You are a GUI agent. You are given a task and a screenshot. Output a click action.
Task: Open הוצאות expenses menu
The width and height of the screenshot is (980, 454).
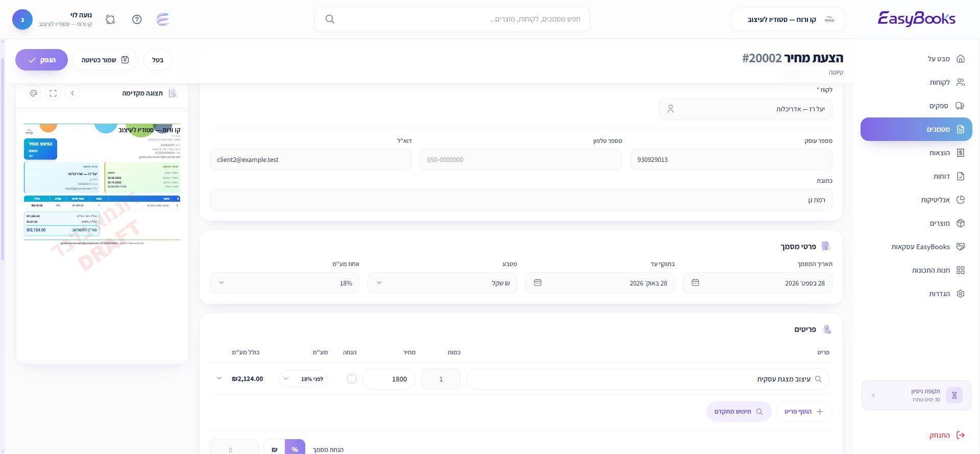pyautogui.click(x=916, y=153)
